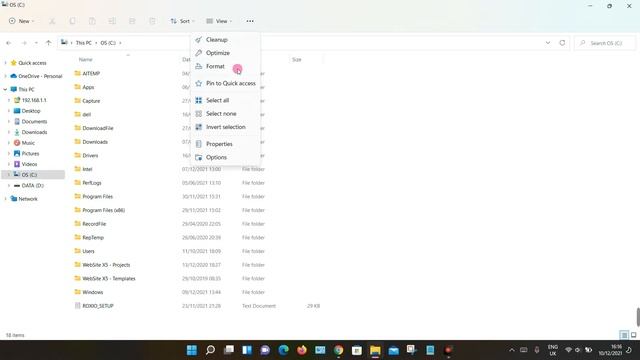This screenshot has height=360, width=640.
Task: Choose Invert selection in the menu
Action: [225, 127]
